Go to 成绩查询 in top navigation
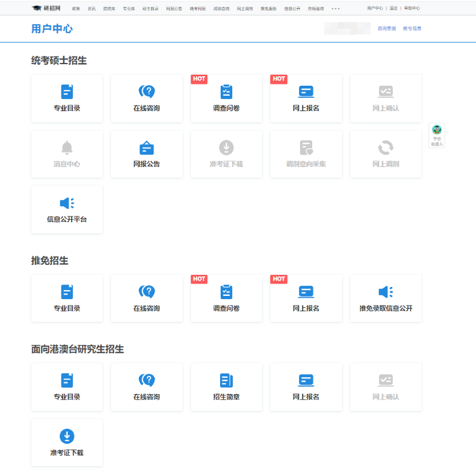476x475 pixels. [220, 9]
